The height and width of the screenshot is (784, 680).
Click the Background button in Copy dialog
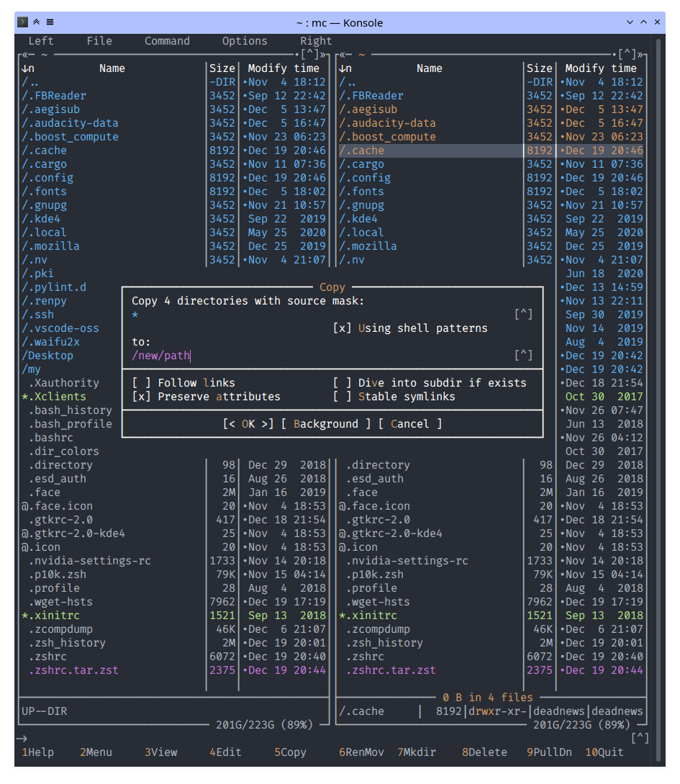pyautogui.click(x=326, y=424)
